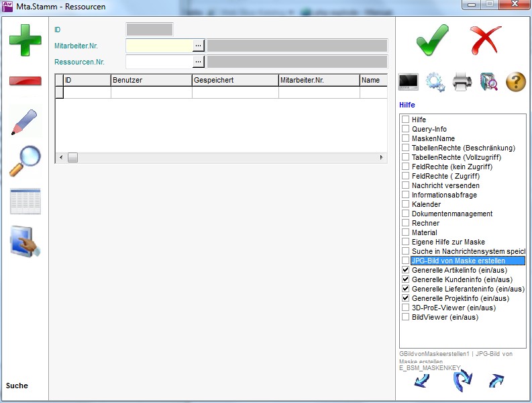This screenshot has width=532, height=403.
Task: Open lookup button next to Mitarbeiter.Nr. field
Action: tap(198, 46)
